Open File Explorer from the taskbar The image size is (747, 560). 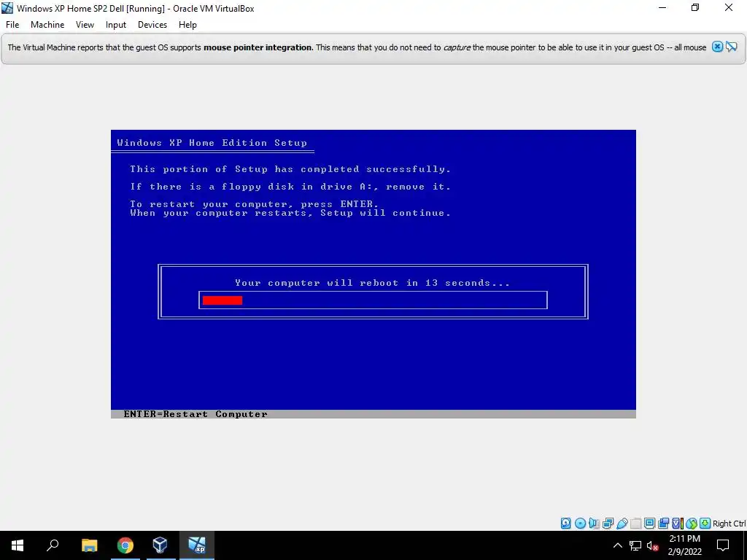89,545
